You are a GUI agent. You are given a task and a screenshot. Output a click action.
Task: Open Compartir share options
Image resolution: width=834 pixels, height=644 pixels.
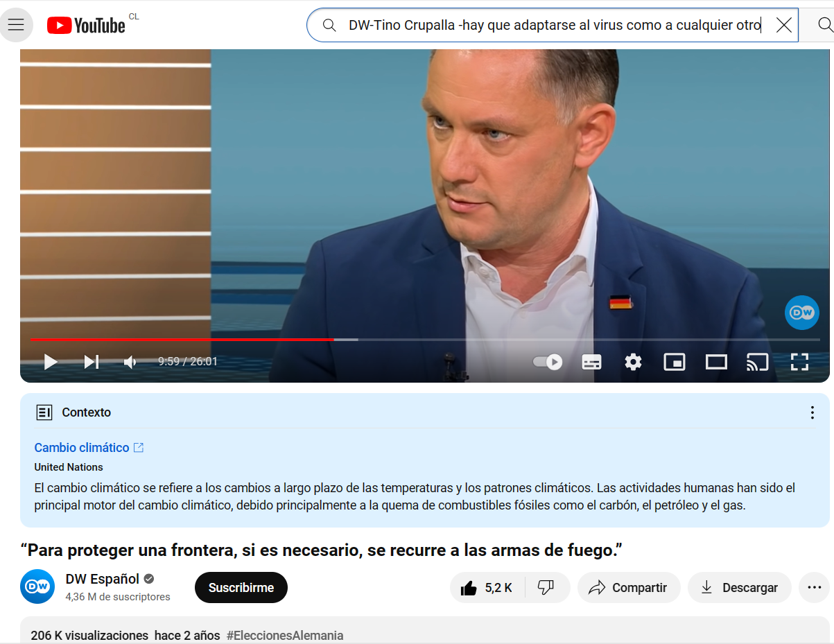(629, 588)
